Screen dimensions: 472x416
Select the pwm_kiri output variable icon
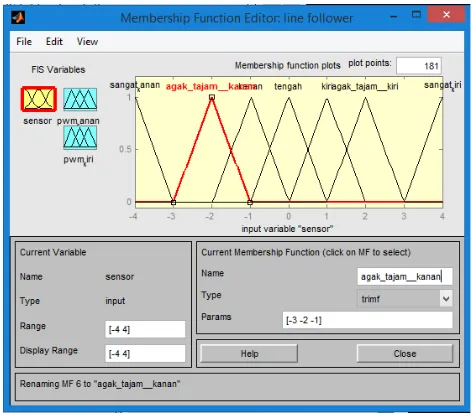coord(80,138)
